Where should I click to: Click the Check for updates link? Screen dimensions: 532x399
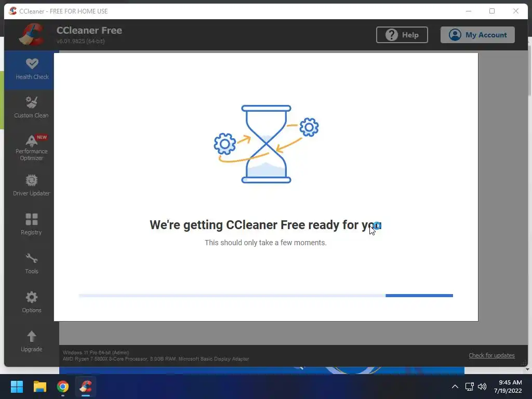pos(491,355)
